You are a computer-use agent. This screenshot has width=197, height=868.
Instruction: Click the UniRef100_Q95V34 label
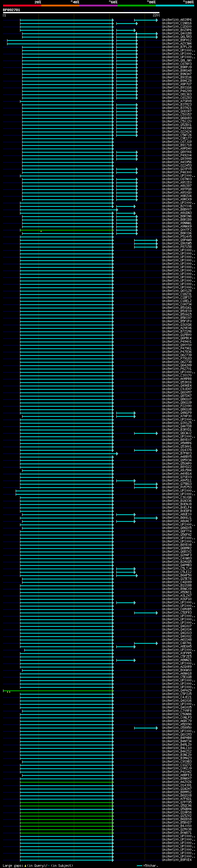tap(177, 460)
